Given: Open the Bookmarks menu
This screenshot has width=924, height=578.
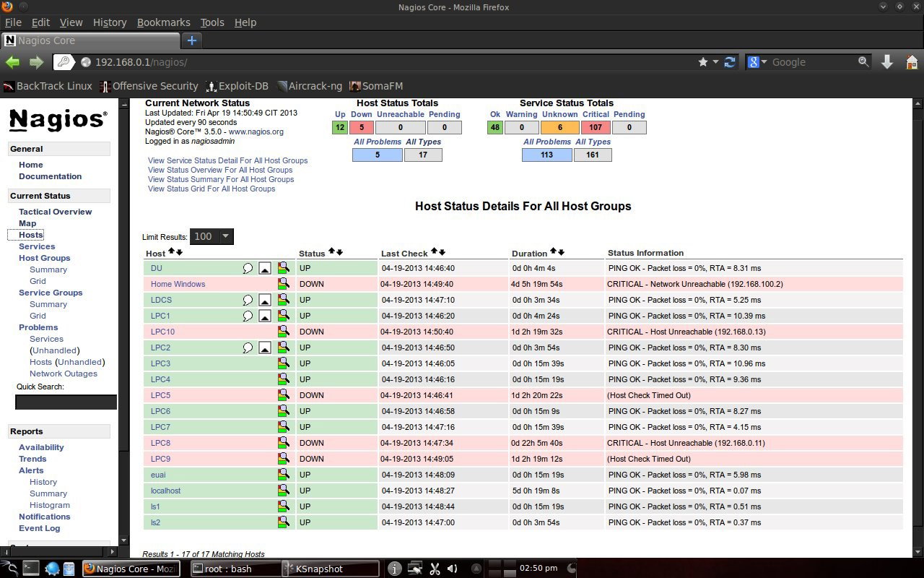Looking at the screenshot, I should 163,22.
